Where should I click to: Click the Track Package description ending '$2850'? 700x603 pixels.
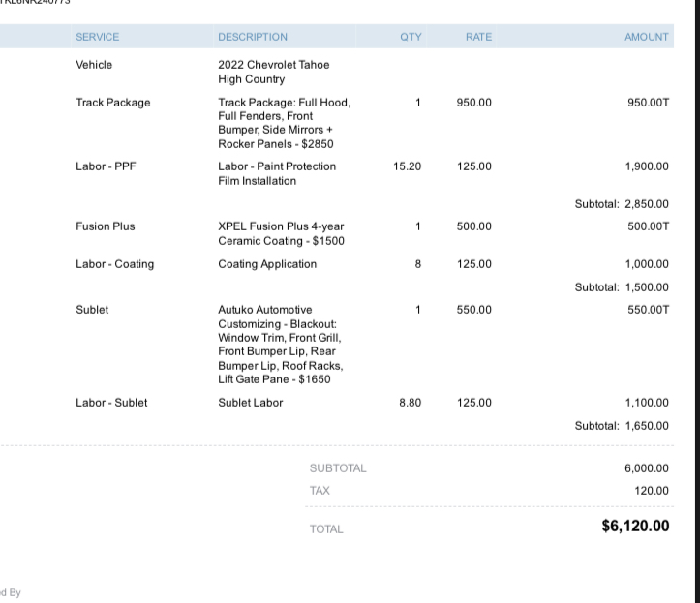[285, 123]
